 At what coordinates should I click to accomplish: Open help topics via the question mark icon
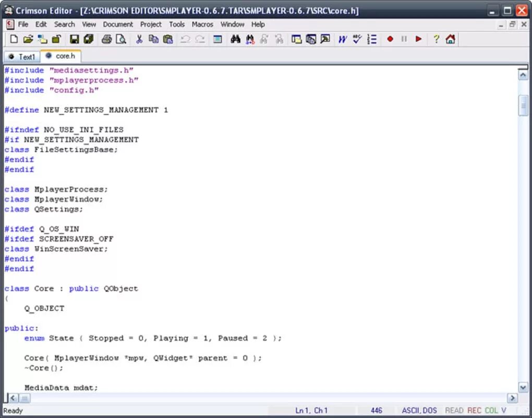[x=437, y=39]
